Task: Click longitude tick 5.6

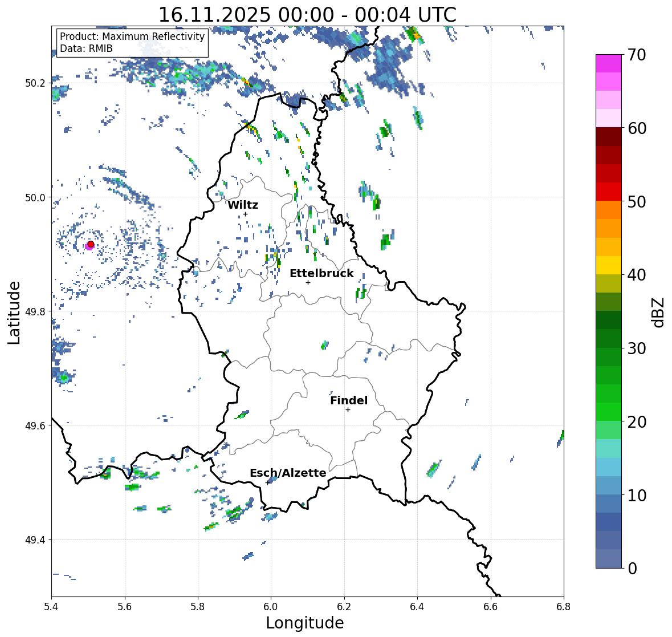Action: click(125, 607)
